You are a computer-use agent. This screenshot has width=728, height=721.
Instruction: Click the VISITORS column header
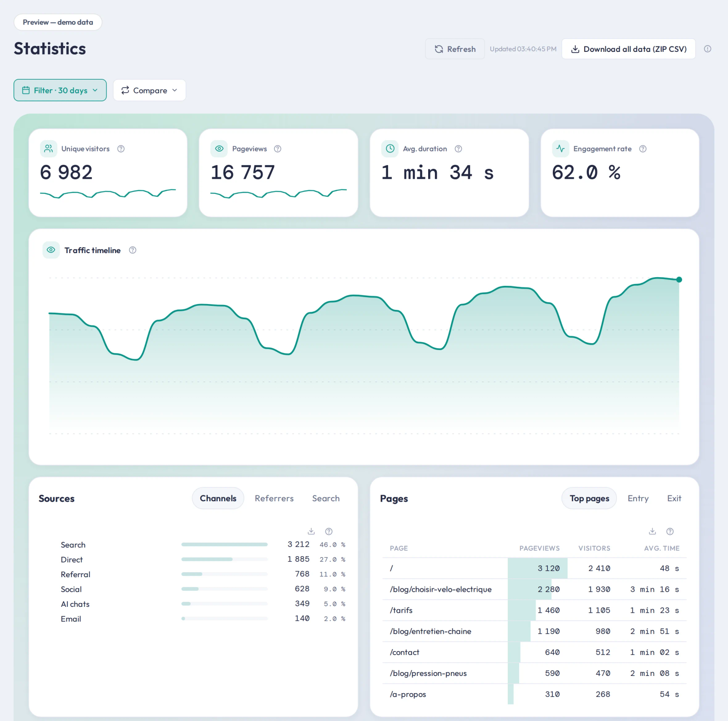click(x=594, y=548)
